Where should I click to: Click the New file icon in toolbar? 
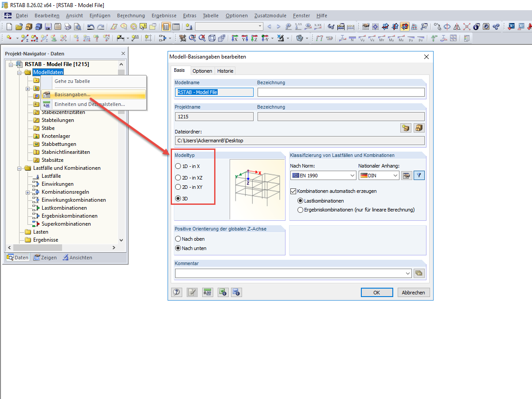(x=9, y=27)
